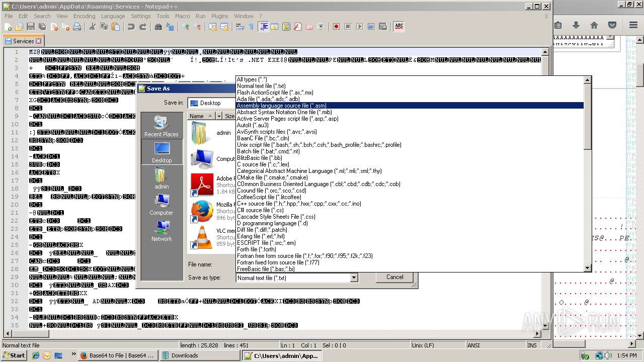Toggle the ABC spell check icon

point(399,27)
